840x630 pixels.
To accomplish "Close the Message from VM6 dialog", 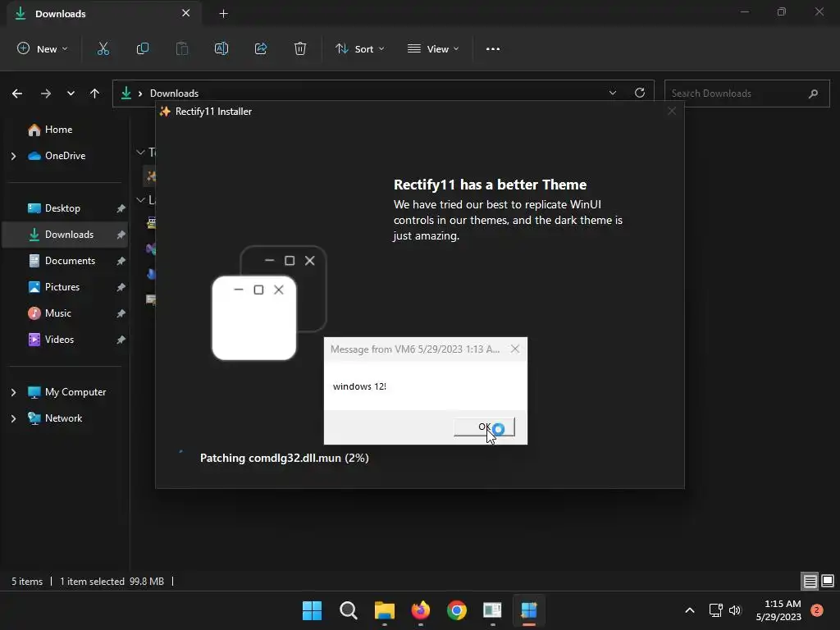I will pyautogui.click(x=515, y=349).
